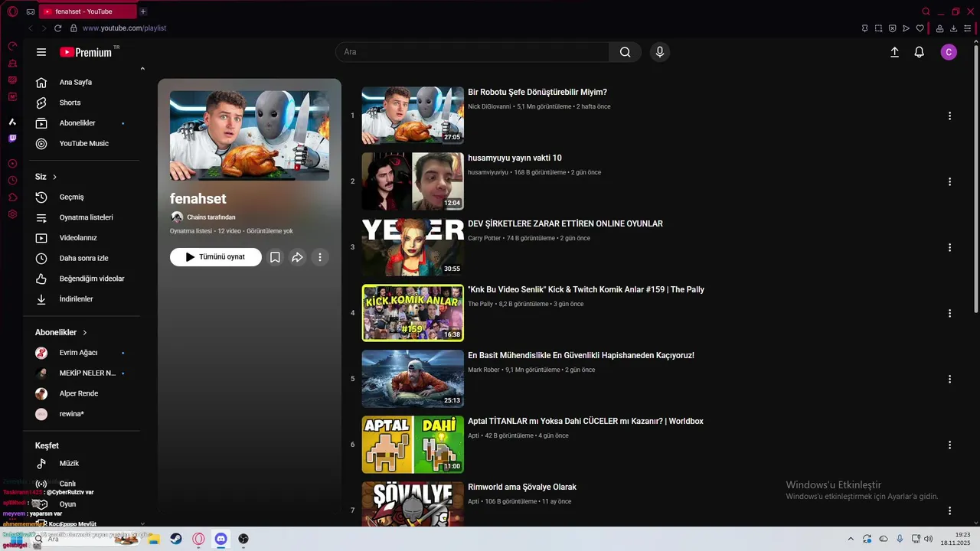
Task: Open options menu for Mark Rober video
Action: coord(949,379)
